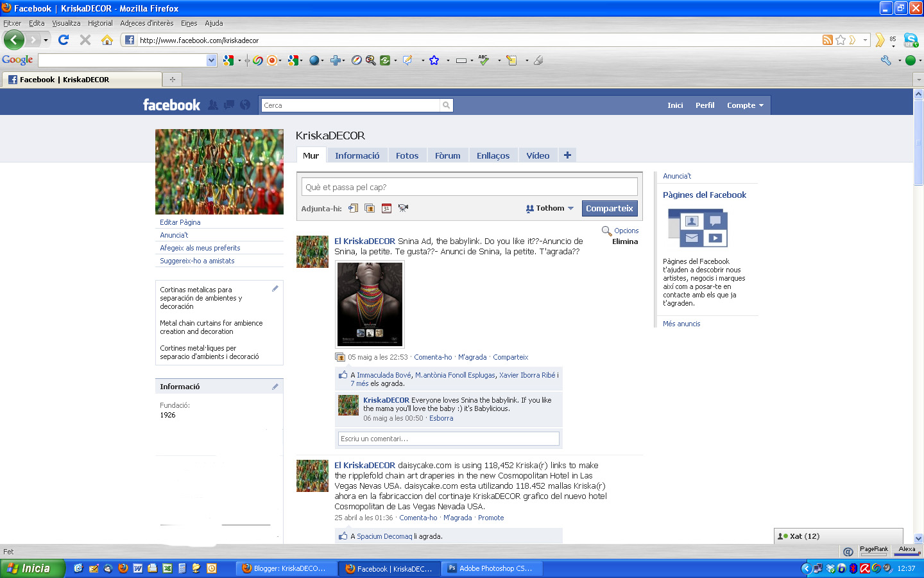Click Més anuncis link
The image size is (924, 578).
[681, 324]
